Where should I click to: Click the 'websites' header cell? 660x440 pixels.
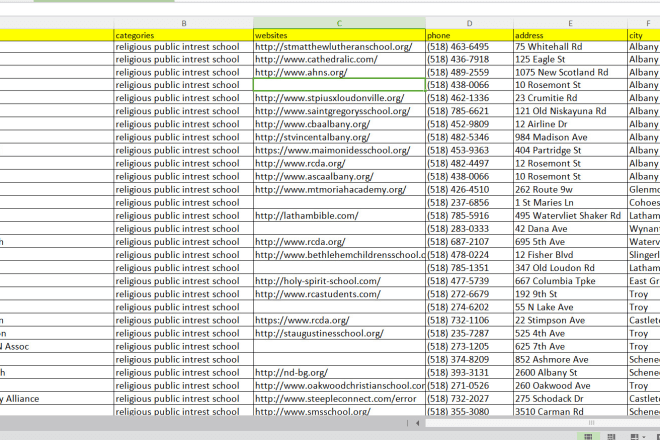[x=339, y=35]
